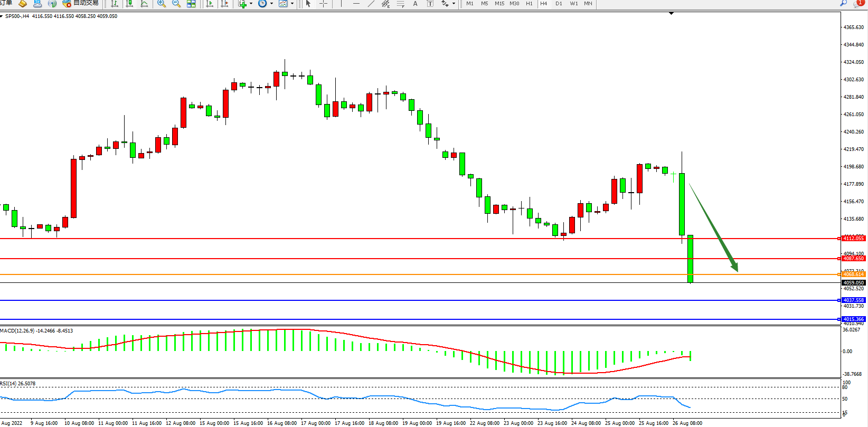Open the indicators list dropdown arrow
Screen dimensions: 868x427
[x=251, y=4]
